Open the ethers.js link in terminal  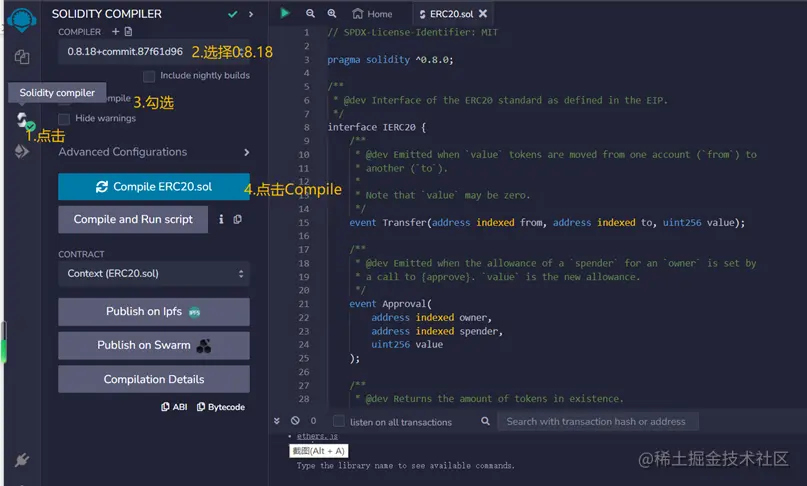[x=318, y=436]
